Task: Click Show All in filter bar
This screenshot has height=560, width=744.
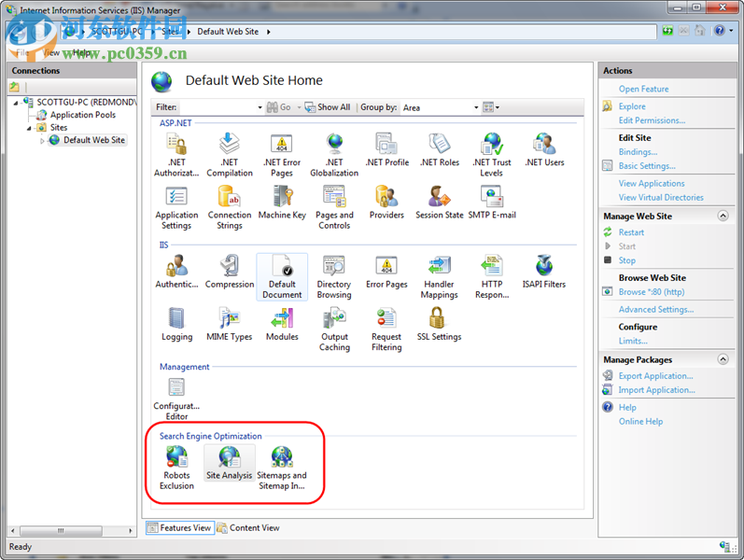Action: (x=328, y=107)
